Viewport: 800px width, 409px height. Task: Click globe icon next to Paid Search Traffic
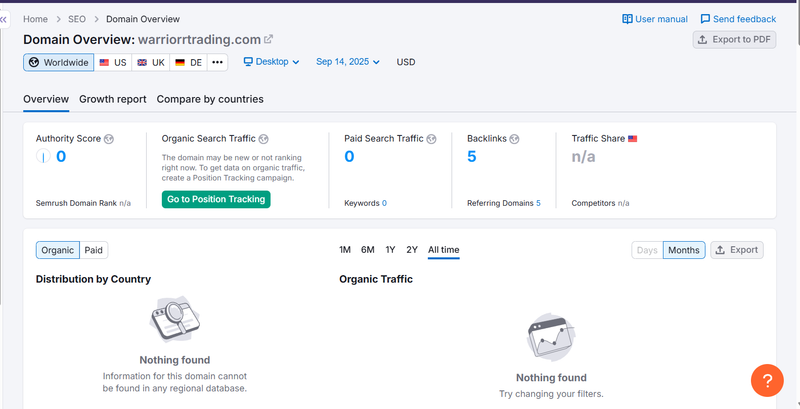(431, 139)
